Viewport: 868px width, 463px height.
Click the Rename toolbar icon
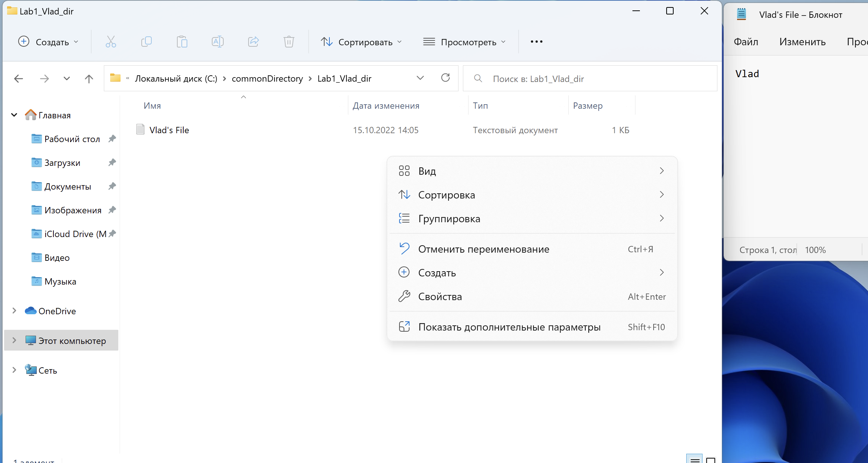coord(217,42)
